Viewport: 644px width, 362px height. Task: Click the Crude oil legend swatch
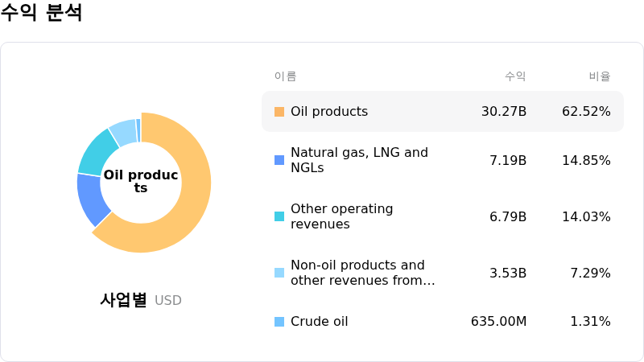[x=279, y=322]
